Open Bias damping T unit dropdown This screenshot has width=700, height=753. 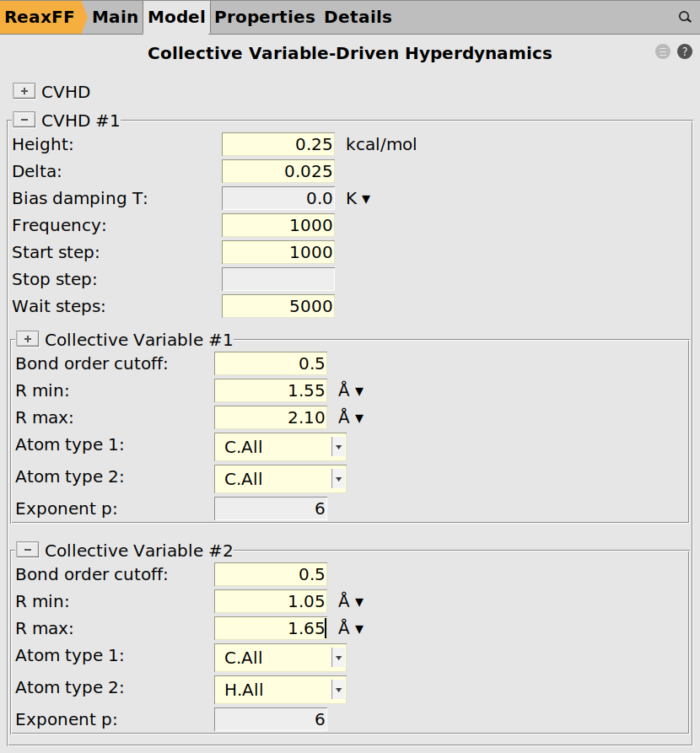coord(358,199)
